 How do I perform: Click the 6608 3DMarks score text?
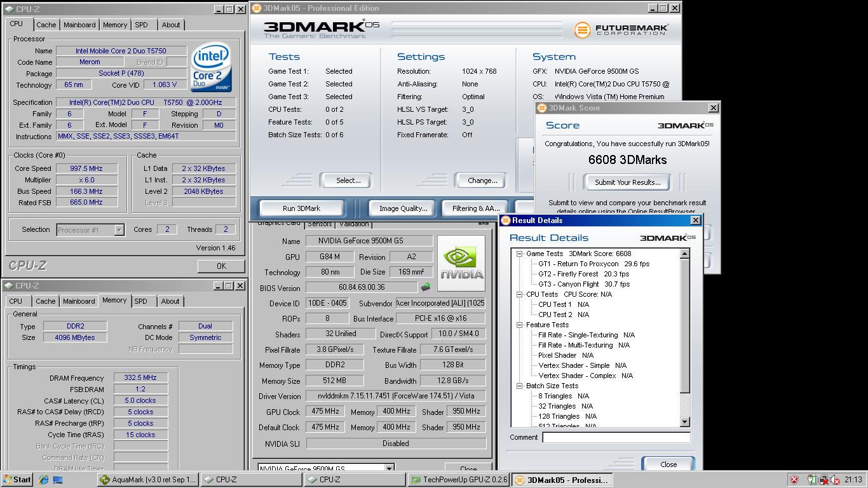click(627, 159)
